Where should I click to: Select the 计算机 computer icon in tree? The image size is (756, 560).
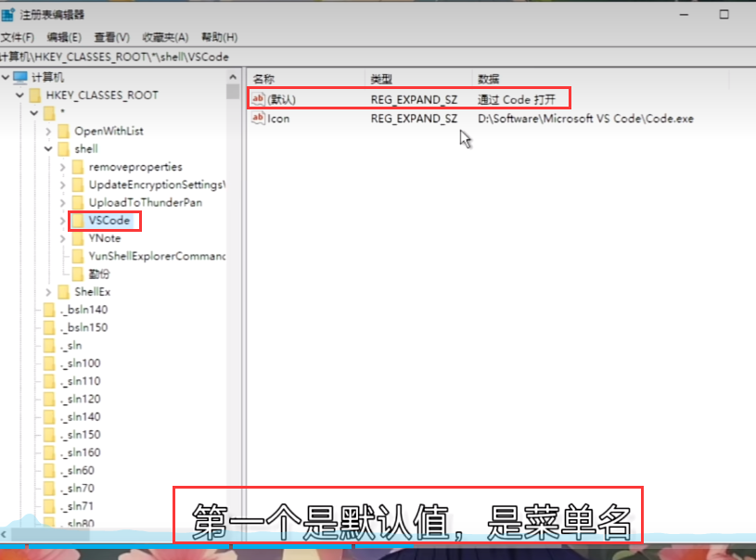click(20, 77)
